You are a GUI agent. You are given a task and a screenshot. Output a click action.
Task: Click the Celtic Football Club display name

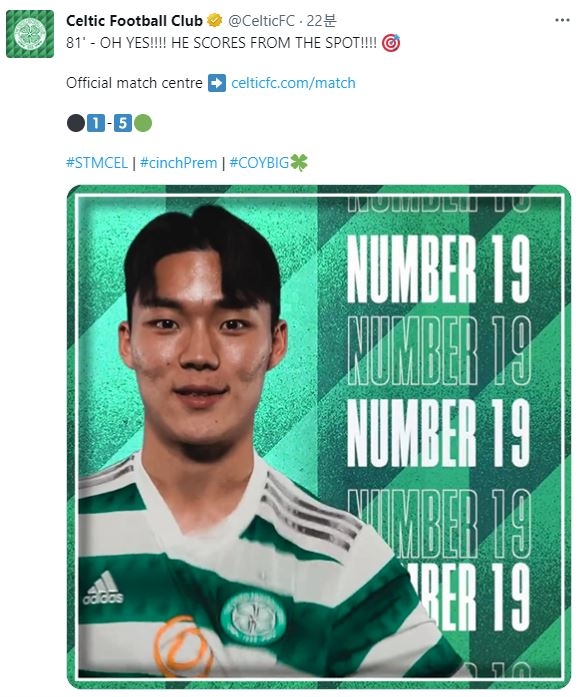pos(134,20)
